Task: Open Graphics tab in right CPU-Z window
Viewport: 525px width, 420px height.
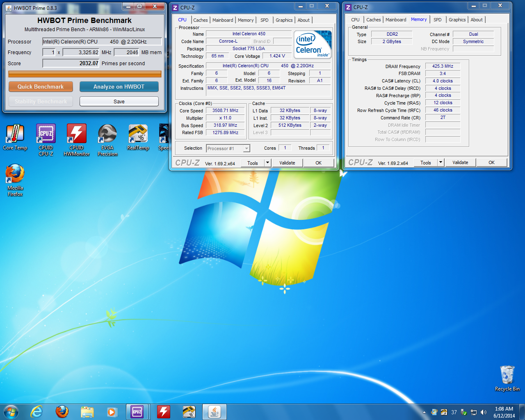Action: click(x=457, y=20)
